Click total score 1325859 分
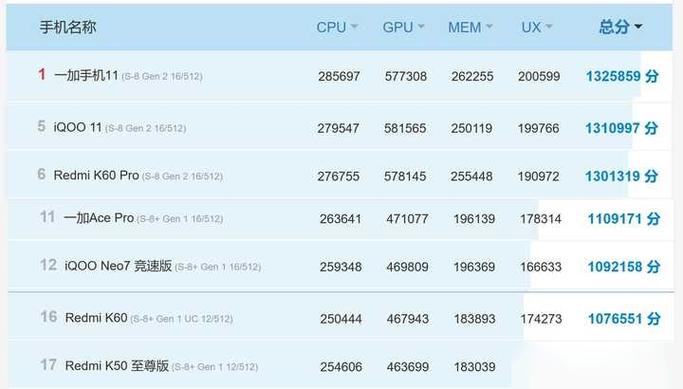The height and width of the screenshot is (389, 683). (x=622, y=76)
